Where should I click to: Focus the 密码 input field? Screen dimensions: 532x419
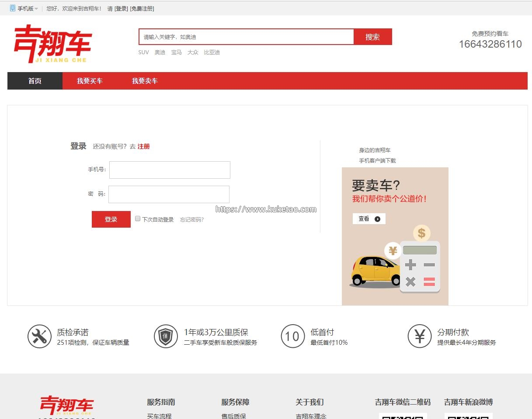(169, 194)
